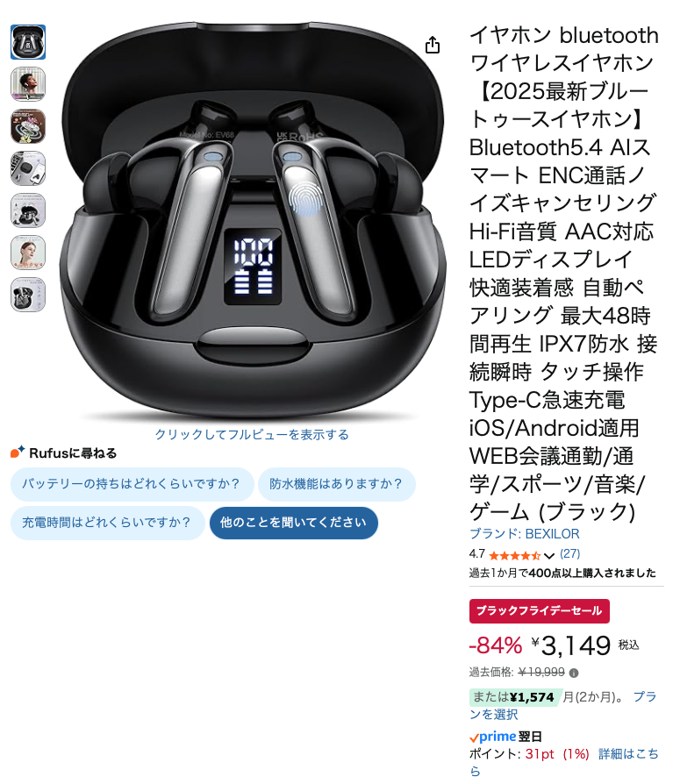Select the third product thumbnail
This screenshot has width=680, height=784.
28,126
